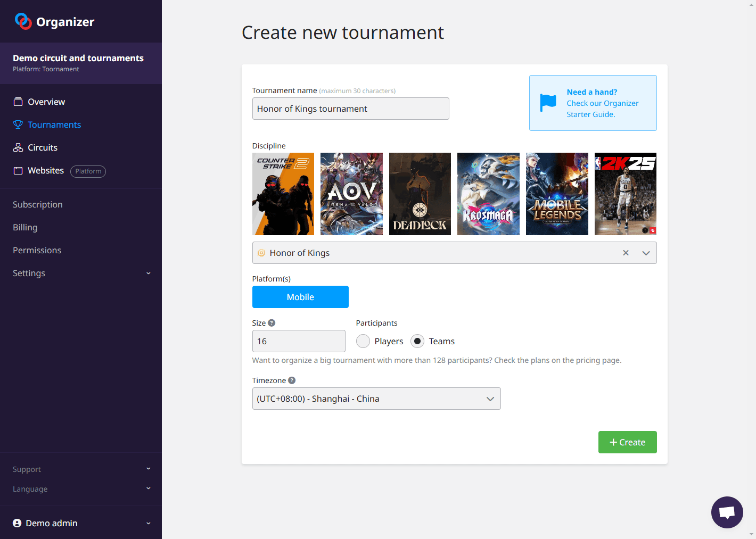The image size is (756, 539).
Task: Click the Tournaments trophy icon
Action: tap(18, 125)
